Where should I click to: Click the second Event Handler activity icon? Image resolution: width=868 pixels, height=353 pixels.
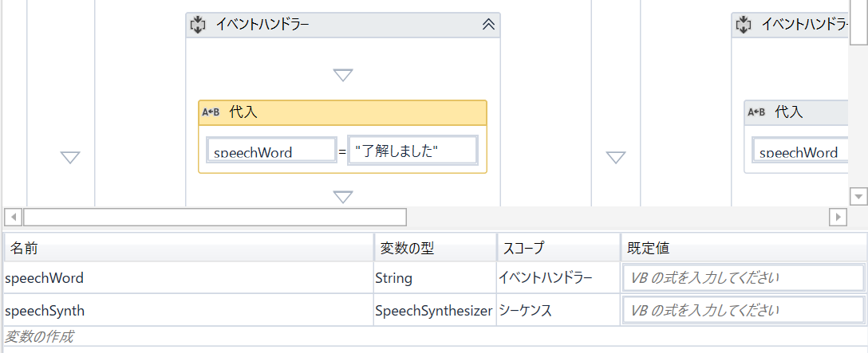coord(744,25)
